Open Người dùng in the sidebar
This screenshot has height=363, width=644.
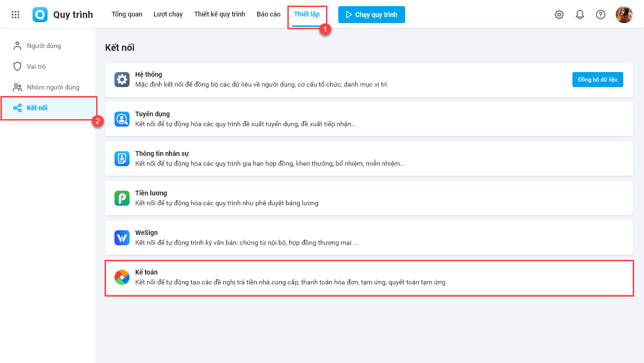(x=48, y=46)
